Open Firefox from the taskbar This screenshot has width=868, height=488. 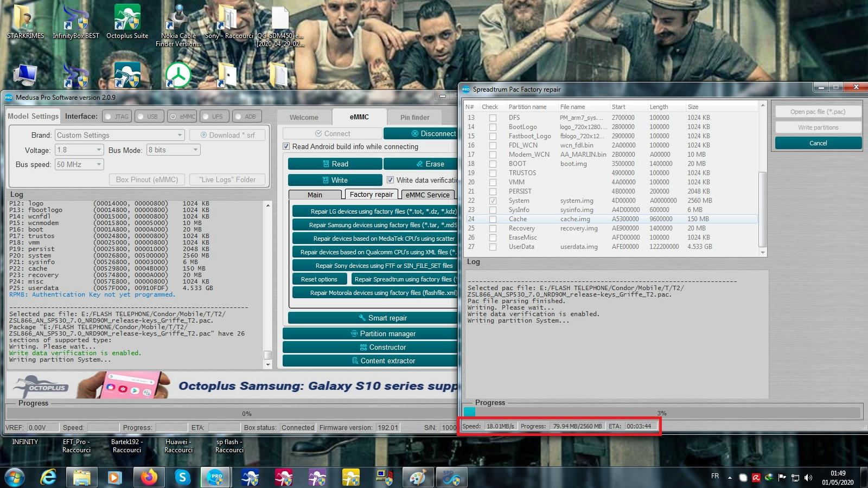(x=148, y=477)
